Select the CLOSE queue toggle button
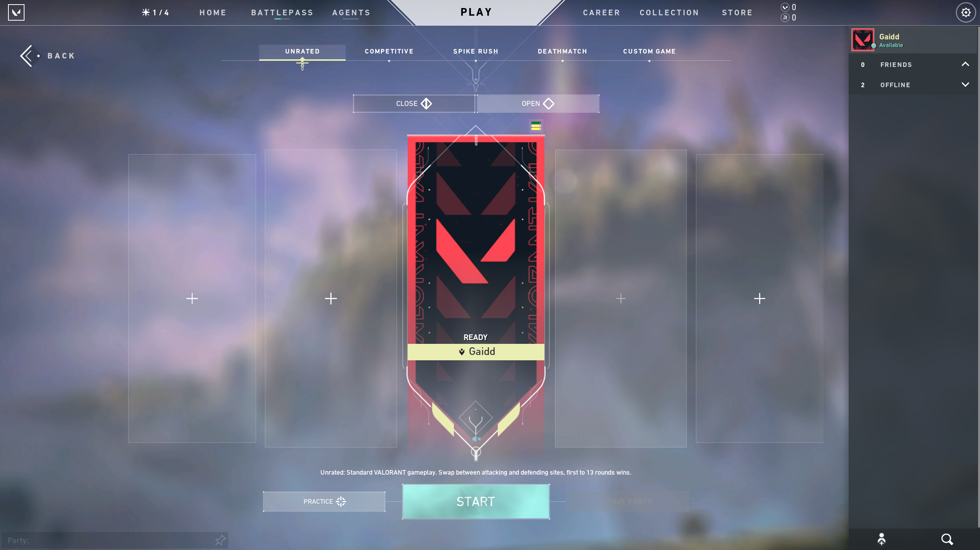This screenshot has width=980, height=550. (413, 103)
